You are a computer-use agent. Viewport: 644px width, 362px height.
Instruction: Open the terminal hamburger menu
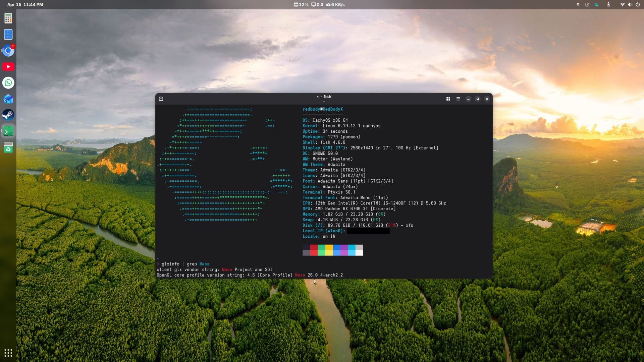point(458,99)
